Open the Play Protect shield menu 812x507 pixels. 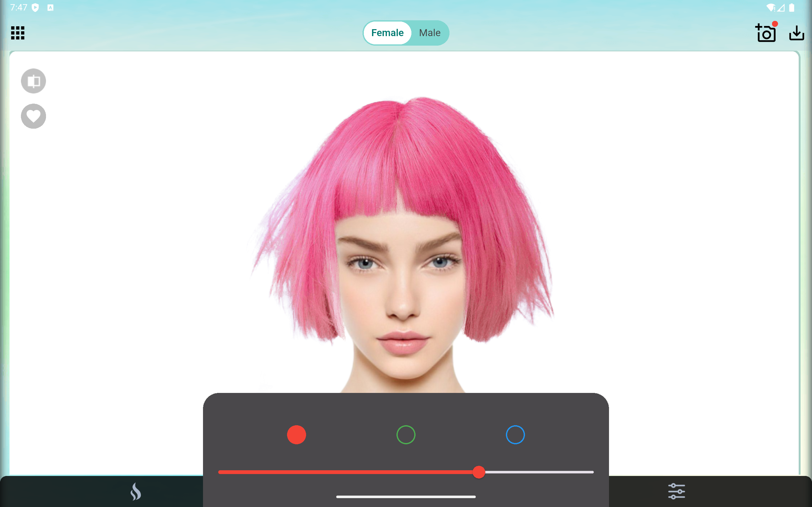coord(35,7)
